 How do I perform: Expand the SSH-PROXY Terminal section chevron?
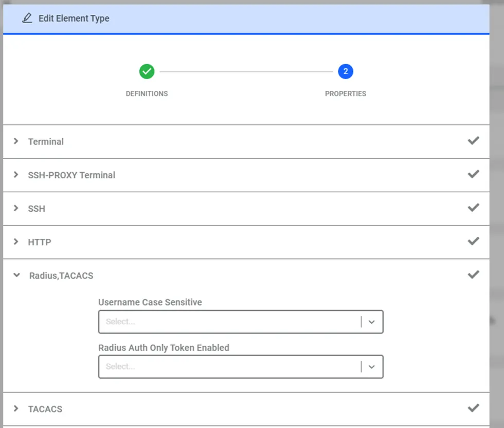16,174
